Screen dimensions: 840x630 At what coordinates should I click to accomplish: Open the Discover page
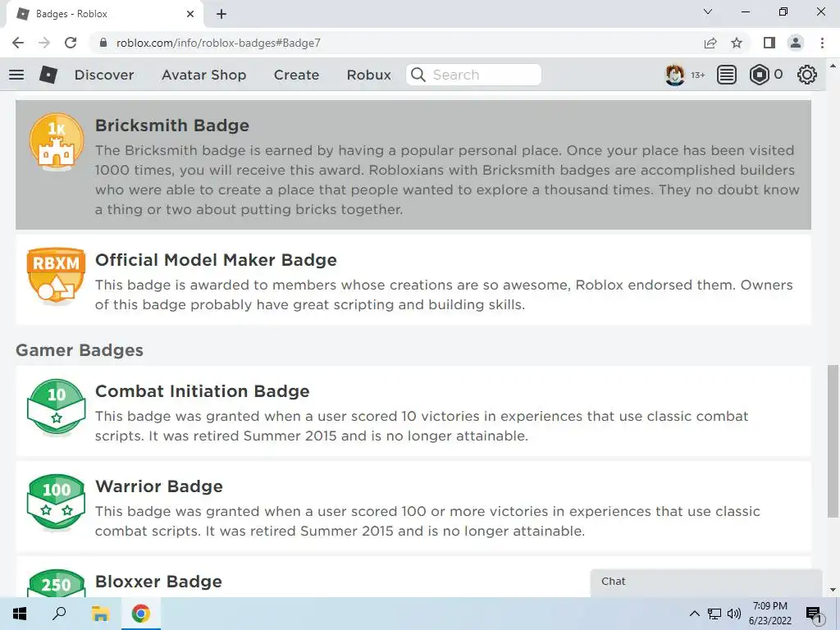104,75
